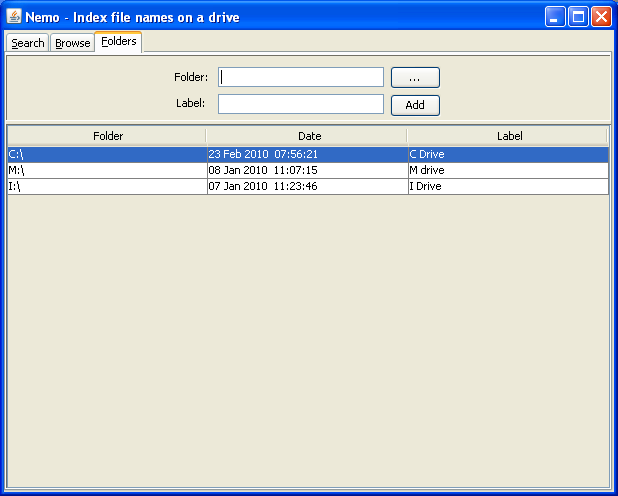The width and height of the screenshot is (618, 496).
Task: Click the M drive label cell
Action: coord(508,170)
